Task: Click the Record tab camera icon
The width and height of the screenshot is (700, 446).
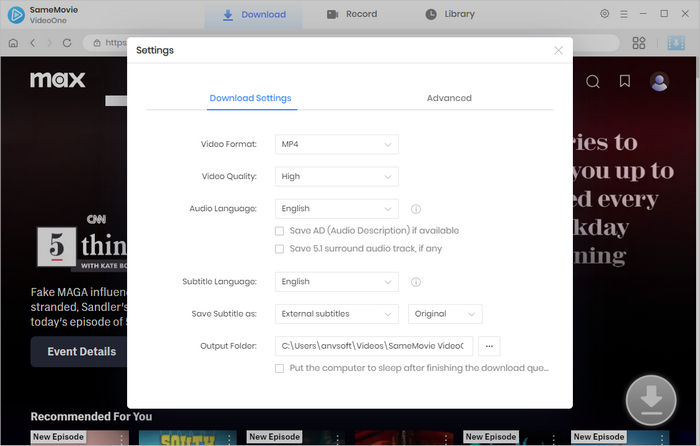Action: 333,14
